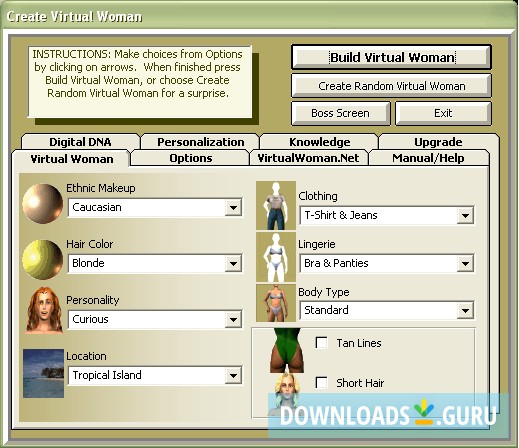Click the Build Virtual Woman button
This screenshot has height=448, width=519.
[x=391, y=57]
